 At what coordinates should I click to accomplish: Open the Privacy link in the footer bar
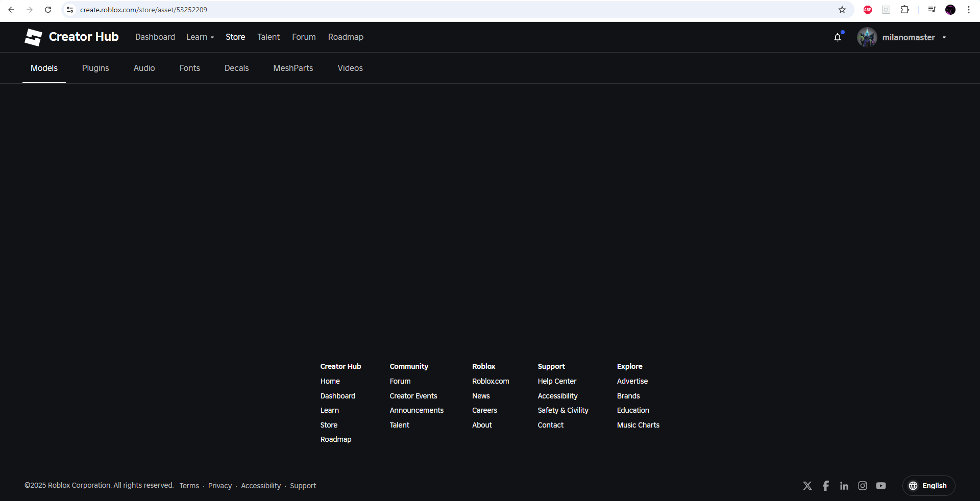tap(220, 486)
